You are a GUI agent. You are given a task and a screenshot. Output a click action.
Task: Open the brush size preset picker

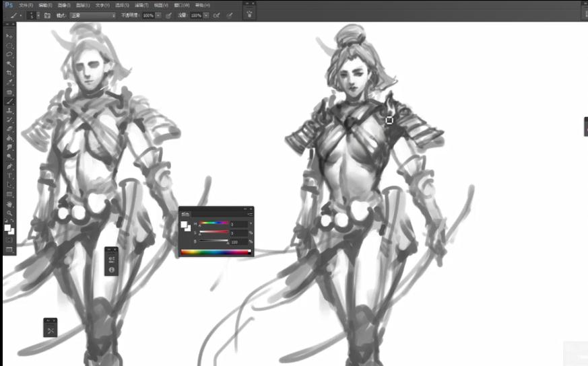[34, 15]
